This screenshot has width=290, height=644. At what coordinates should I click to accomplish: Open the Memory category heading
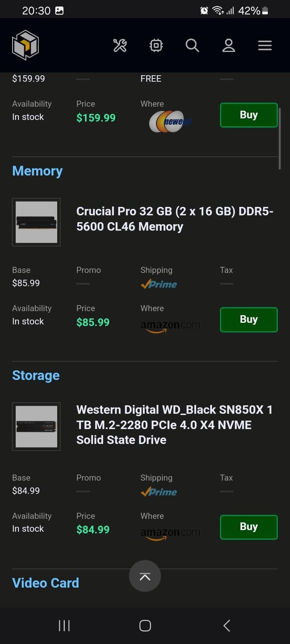[x=37, y=171]
